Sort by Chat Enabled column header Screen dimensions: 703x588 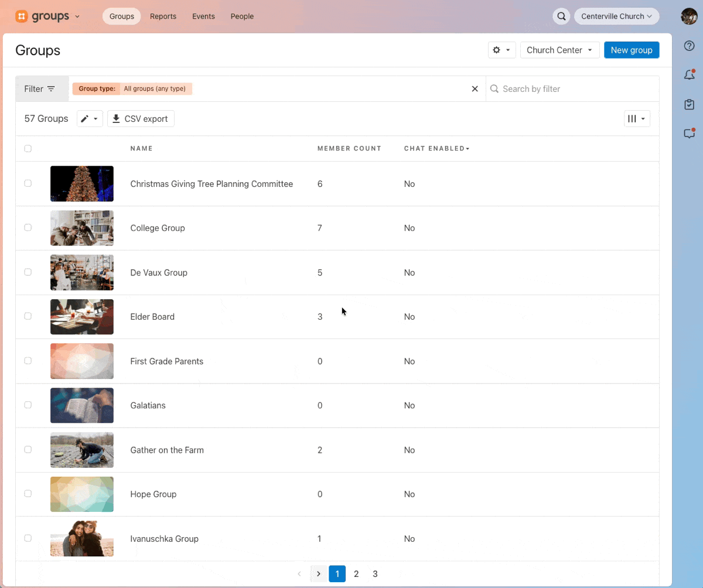coord(436,149)
